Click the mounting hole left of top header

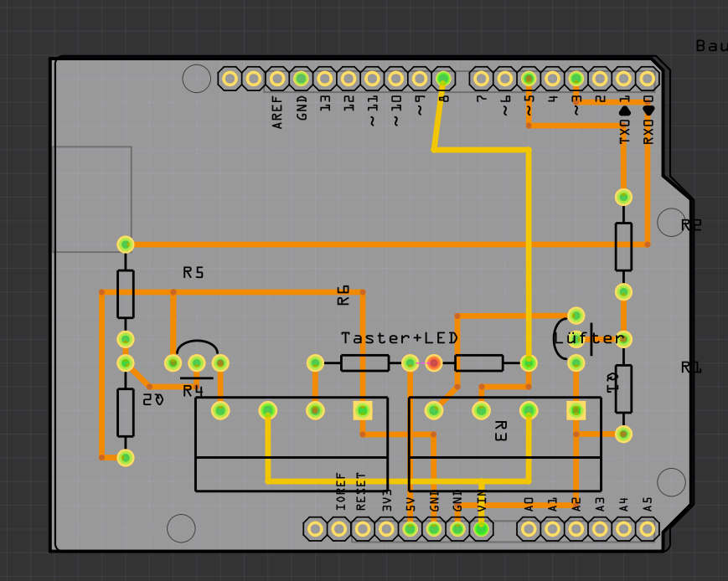pyautogui.click(x=196, y=79)
